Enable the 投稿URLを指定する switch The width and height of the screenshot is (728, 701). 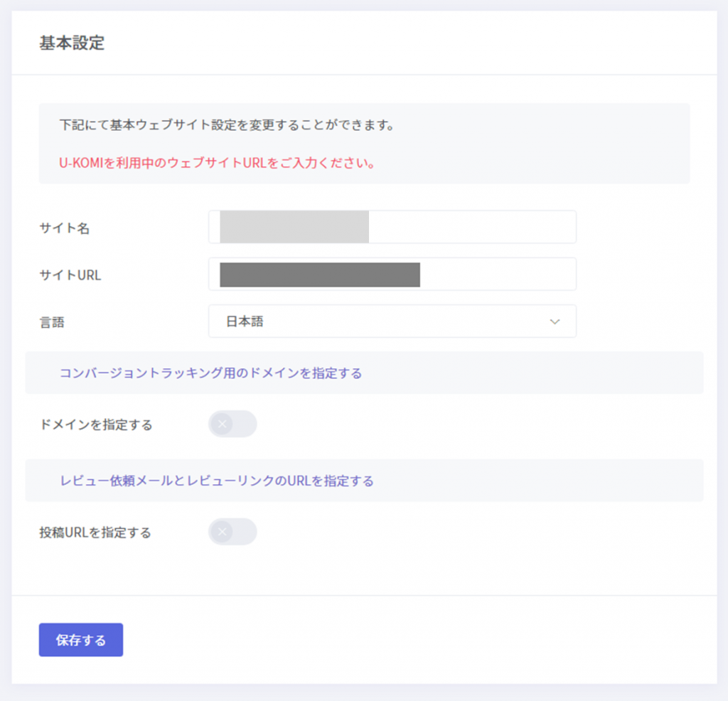232,532
